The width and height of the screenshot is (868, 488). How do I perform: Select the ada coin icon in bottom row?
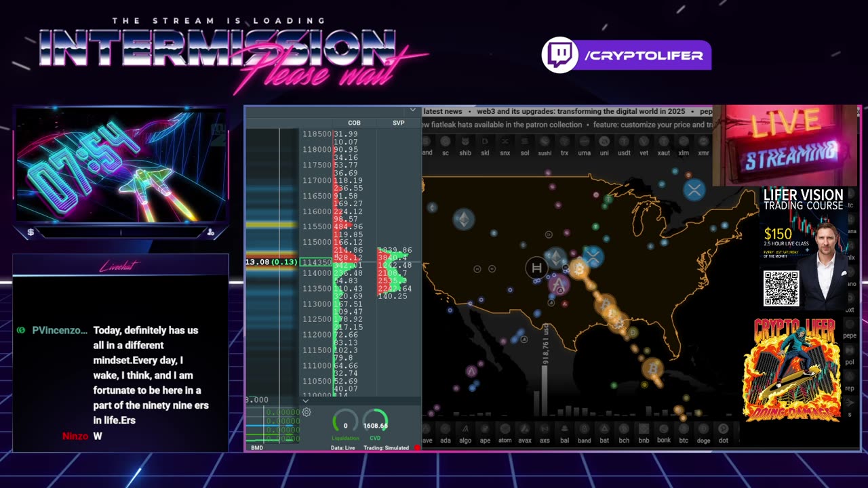tap(446, 429)
